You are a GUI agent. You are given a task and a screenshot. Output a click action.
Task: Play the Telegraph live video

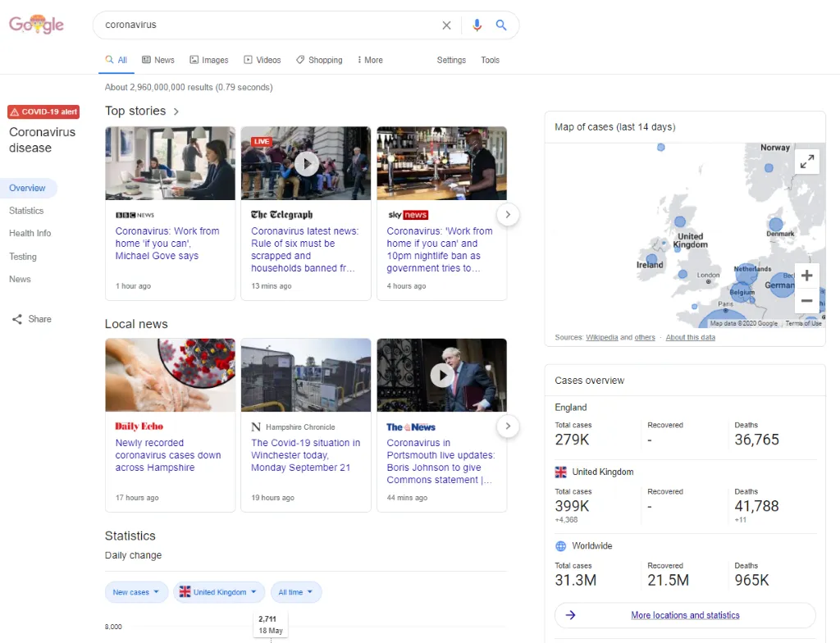click(x=307, y=164)
